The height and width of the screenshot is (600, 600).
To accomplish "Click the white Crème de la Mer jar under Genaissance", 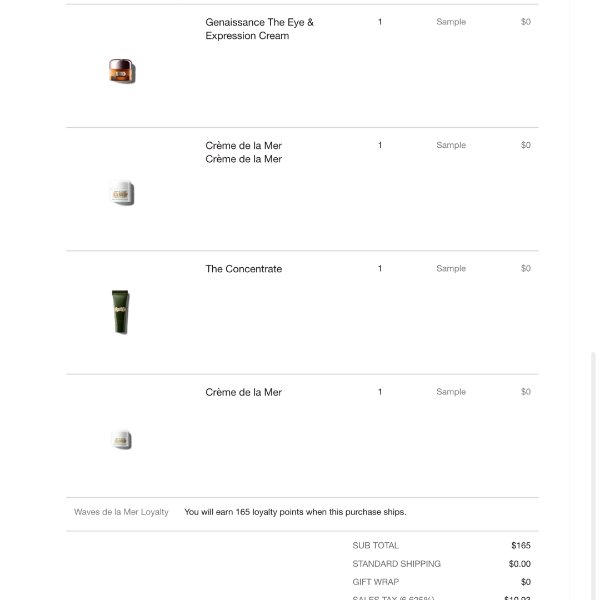I will coord(122,193).
